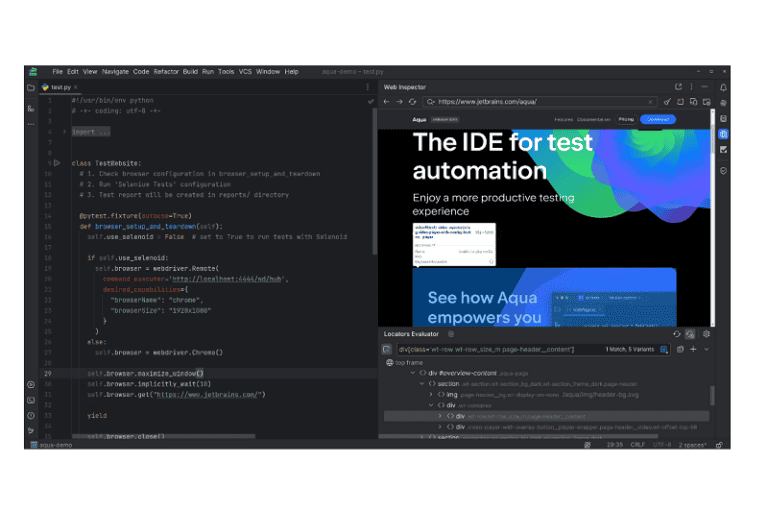768x511 pixels.
Task: Run TestWebsite class from gutter arrow
Action: point(57,163)
